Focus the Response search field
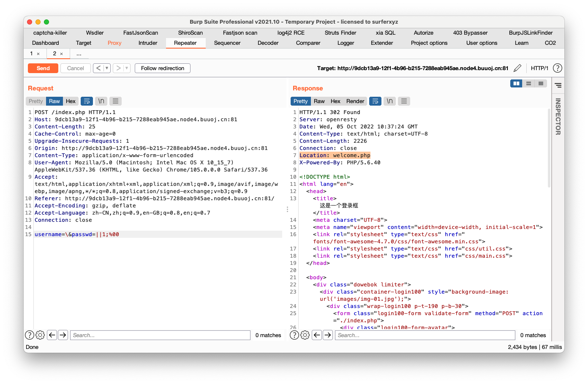The height and width of the screenshot is (384, 588). pos(425,335)
